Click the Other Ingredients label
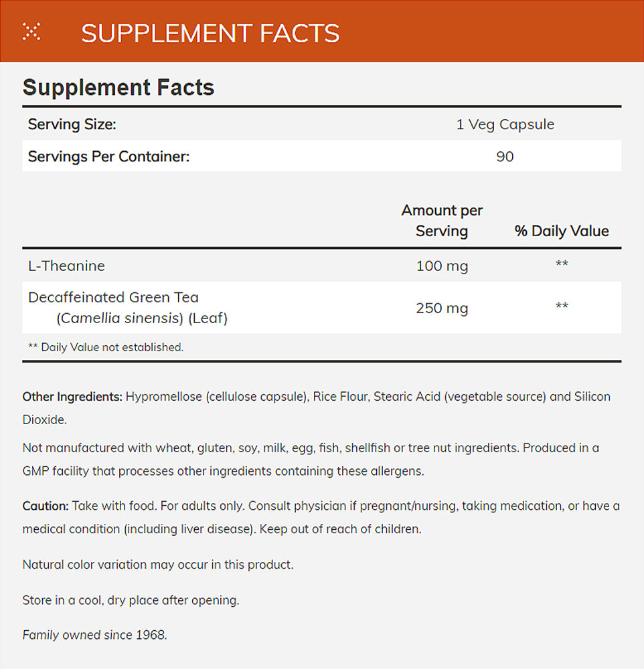 coord(72,397)
